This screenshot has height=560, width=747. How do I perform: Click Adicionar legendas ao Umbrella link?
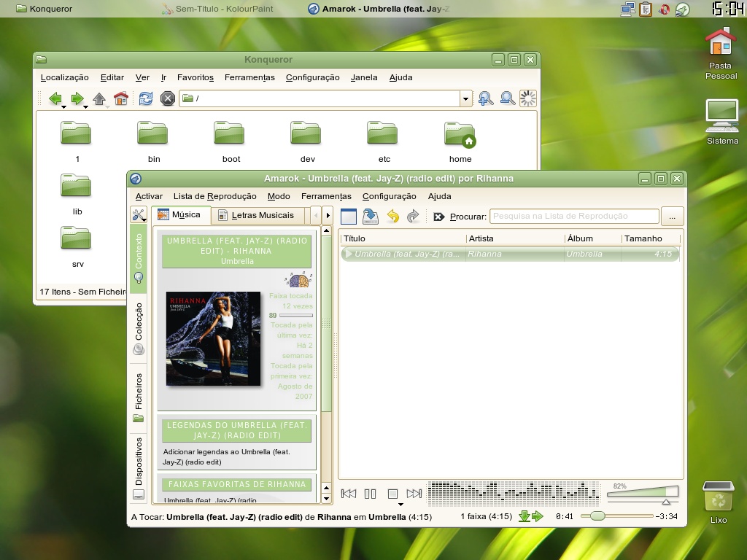[226, 456]
